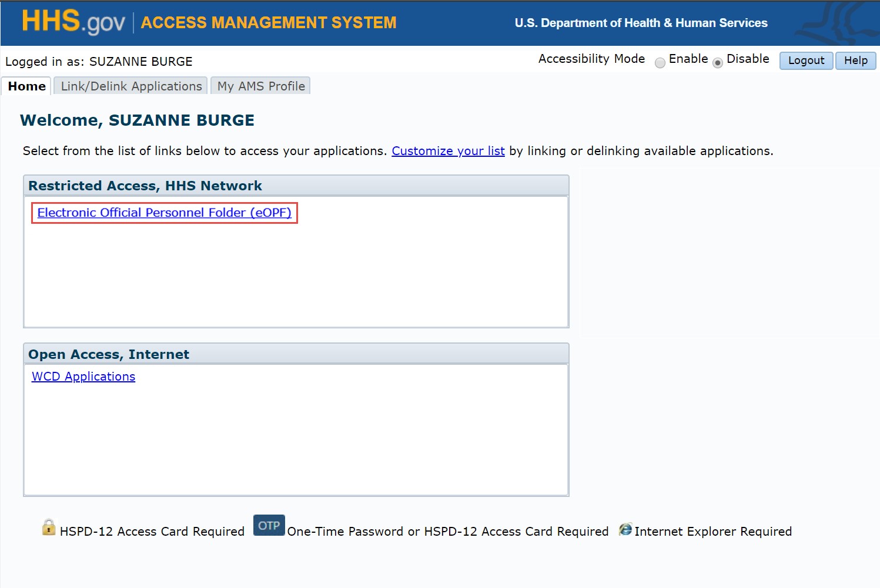Follow the Customize your list link
Screen dimensions: 880x588
click(x=447, y=151)
